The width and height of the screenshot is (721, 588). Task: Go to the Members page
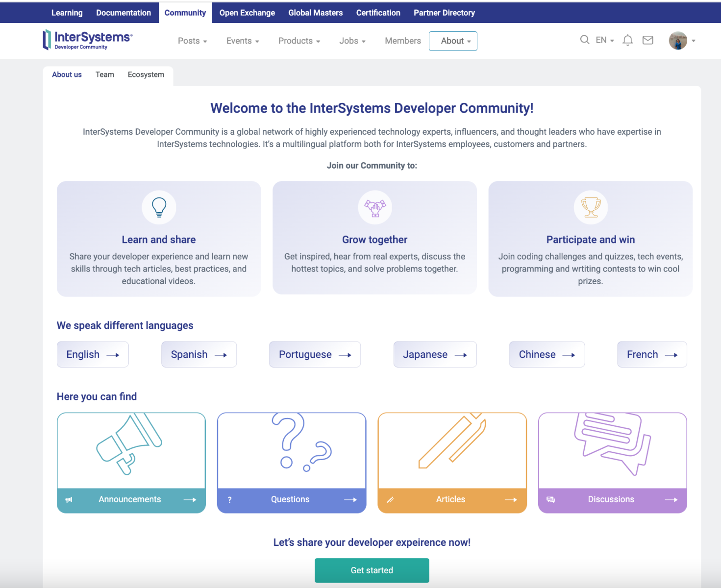(x=402, y=41)
